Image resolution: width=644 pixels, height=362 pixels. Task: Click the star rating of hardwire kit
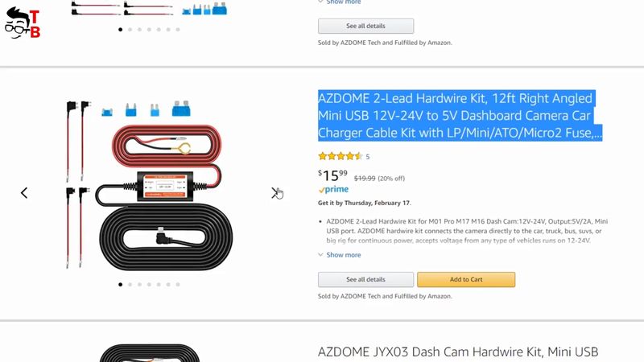click(x=340, y=156)
